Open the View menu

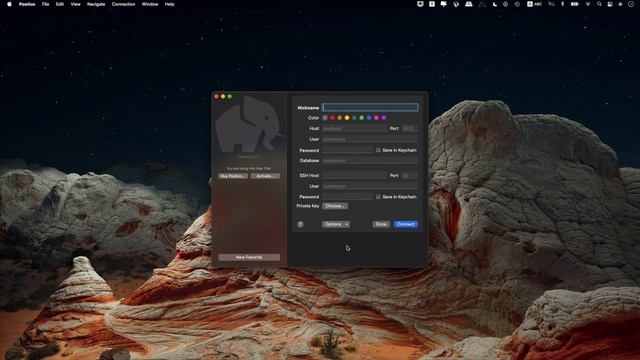[x=76, y=4]
